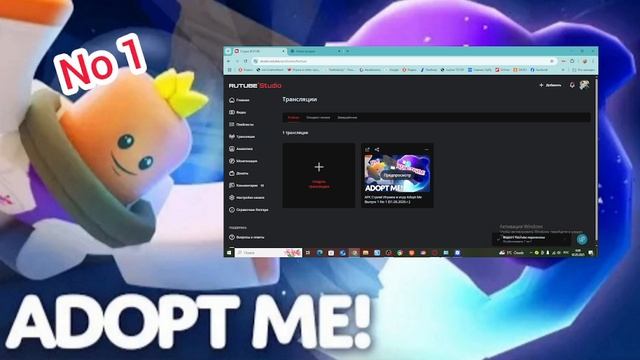Select the first red active broadcasts tab

point(293,118)
